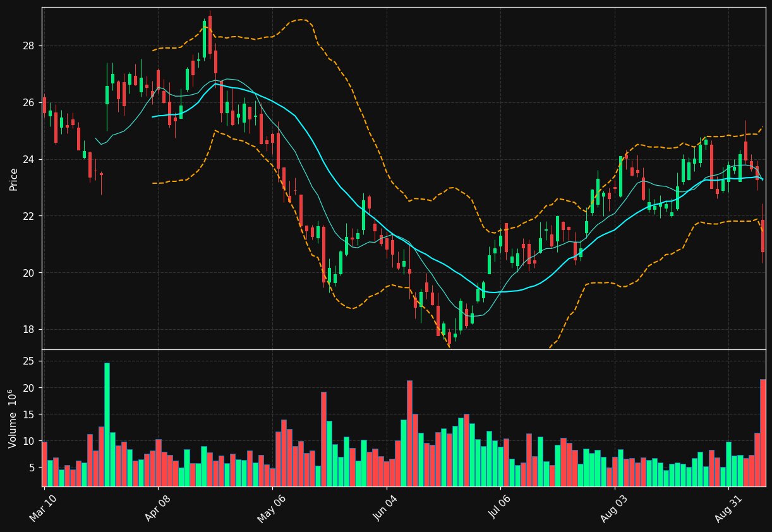This screenshot has height=532, width=772.
Task: Click the Price axis title
Action: tap(14, 179)
